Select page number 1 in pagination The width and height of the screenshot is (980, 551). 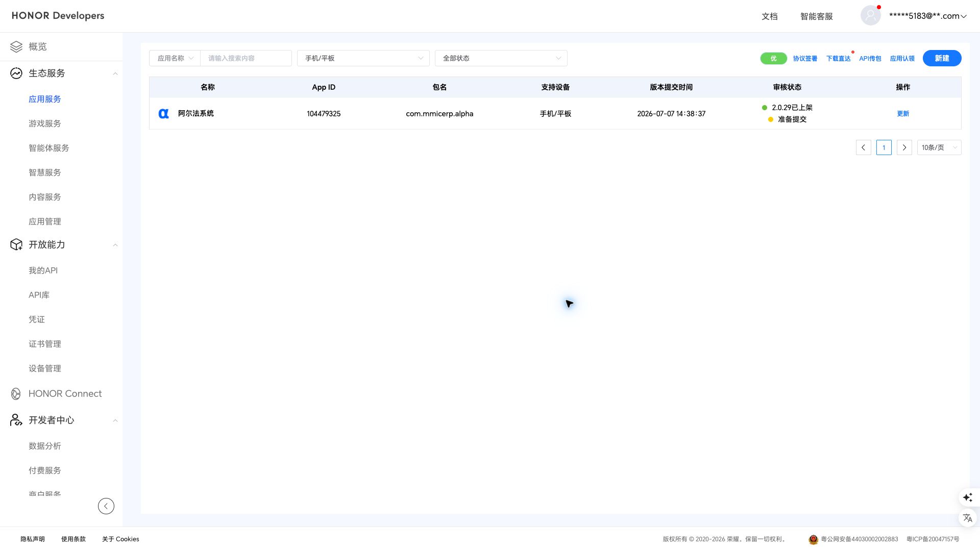tap(884, 147)
